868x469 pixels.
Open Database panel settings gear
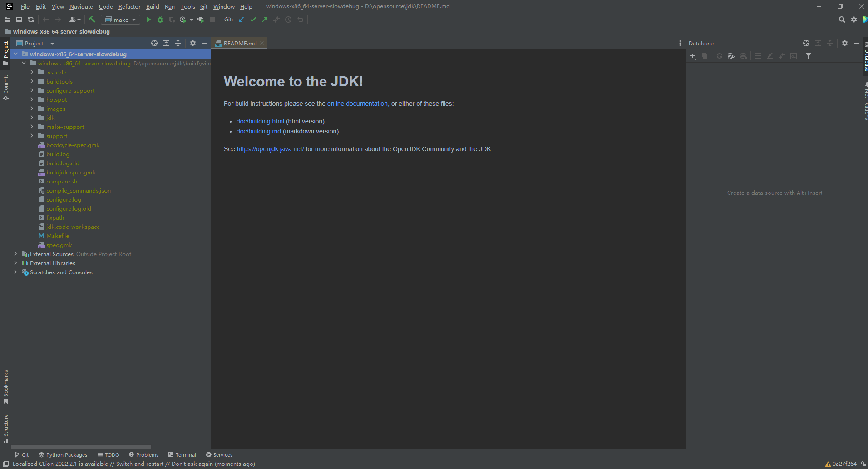pyautogui.click(x=845, y=43)
